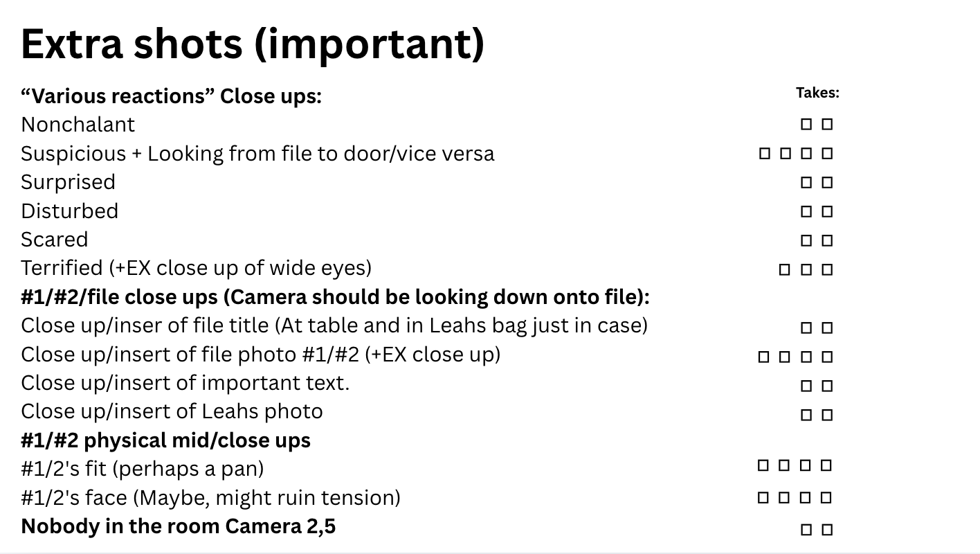Mark the last take box for Disturbed

pos(827,212)
